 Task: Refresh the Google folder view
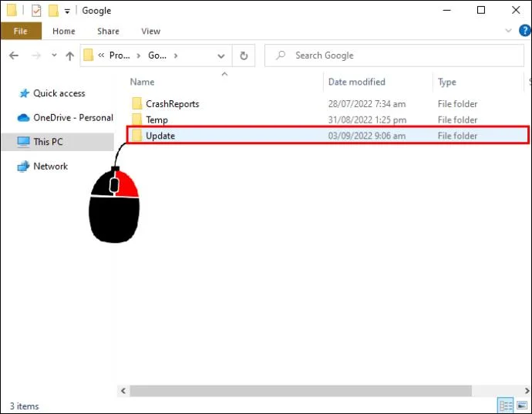click(244, 56)
